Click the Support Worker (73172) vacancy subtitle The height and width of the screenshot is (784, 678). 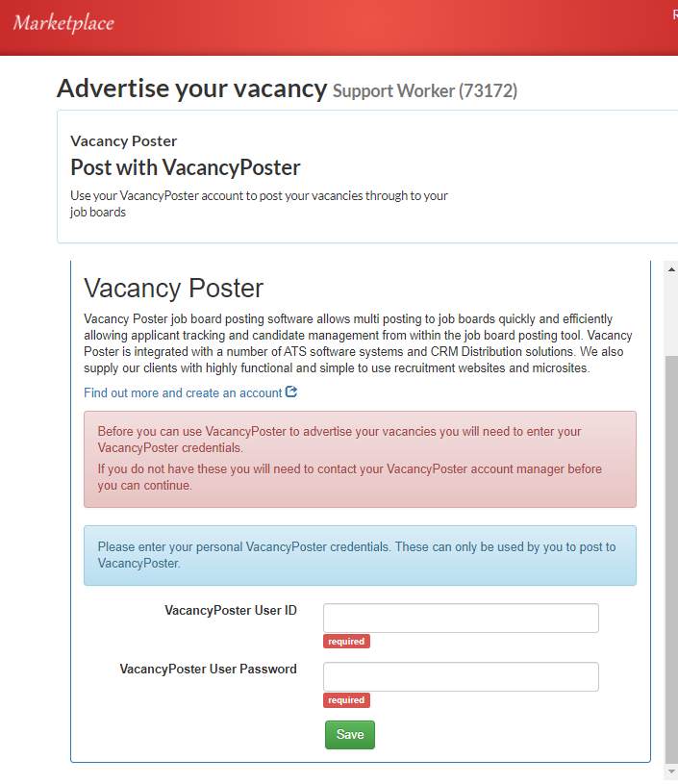pos(425,91)
